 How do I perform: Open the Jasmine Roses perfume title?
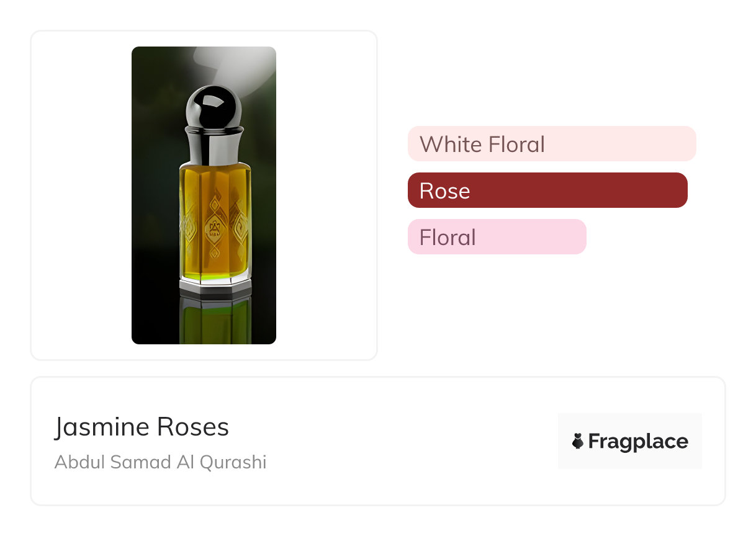pos(142,427)
